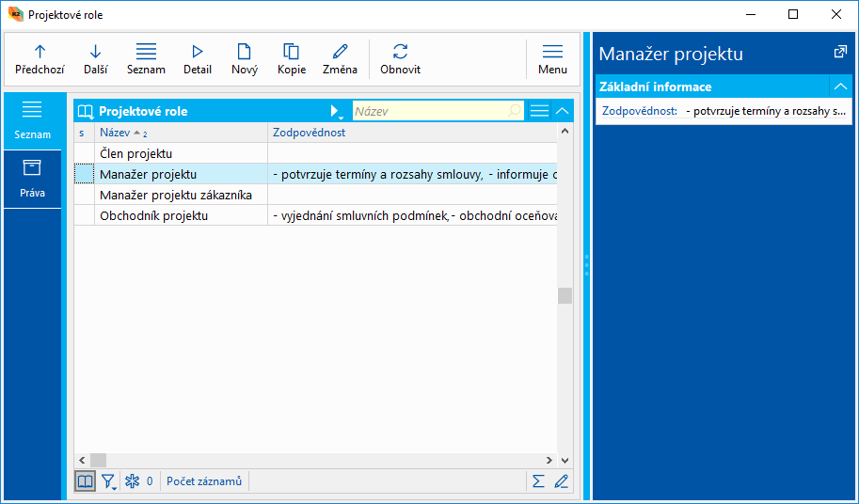
Task: Switch to the Práva side tab
Action: pyautogui.click(x=32, y=179)
